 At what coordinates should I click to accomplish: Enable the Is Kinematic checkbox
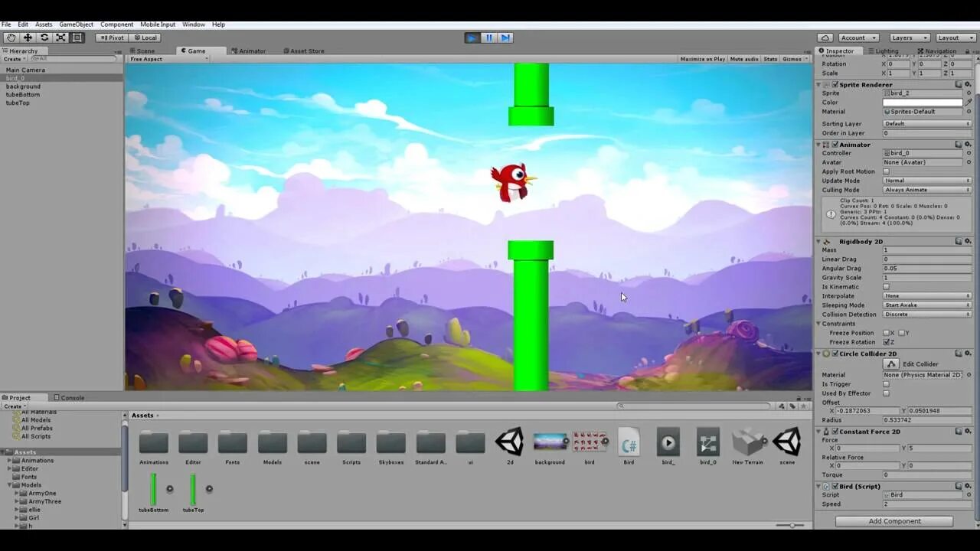(x=886, y=287)
